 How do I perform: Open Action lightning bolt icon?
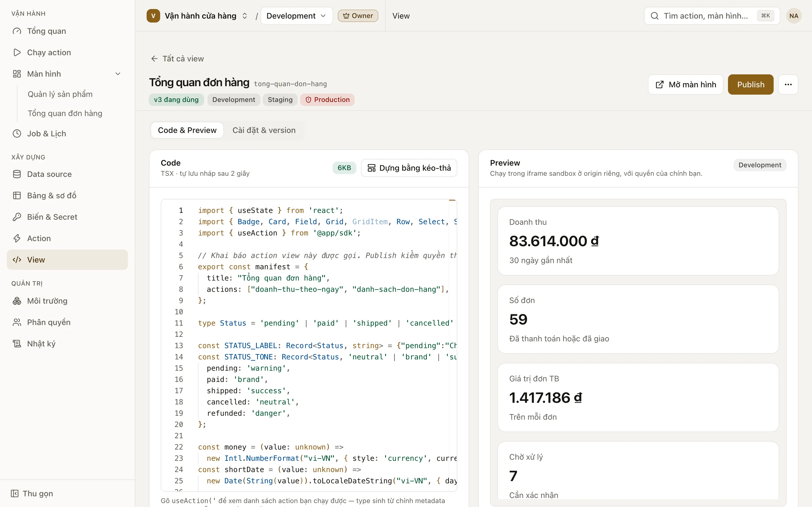click(x=17, y=239)
